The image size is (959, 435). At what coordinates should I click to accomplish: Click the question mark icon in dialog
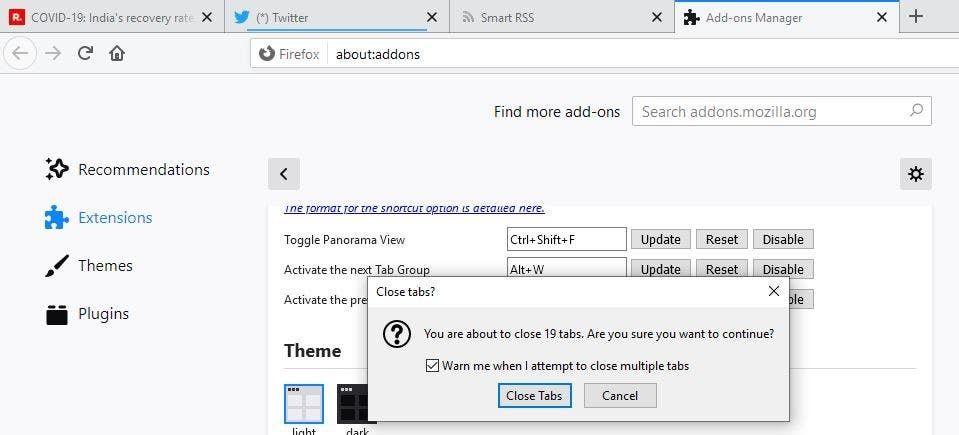point(396,334)
